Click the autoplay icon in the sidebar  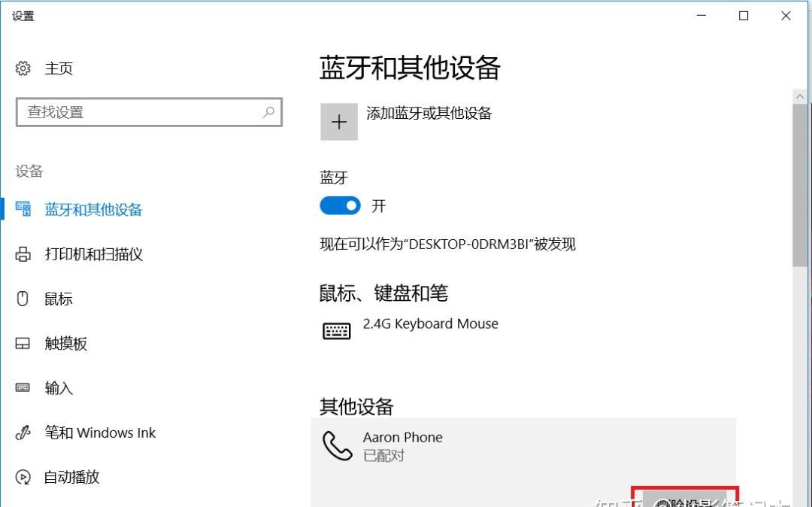[x=23, y=477]
